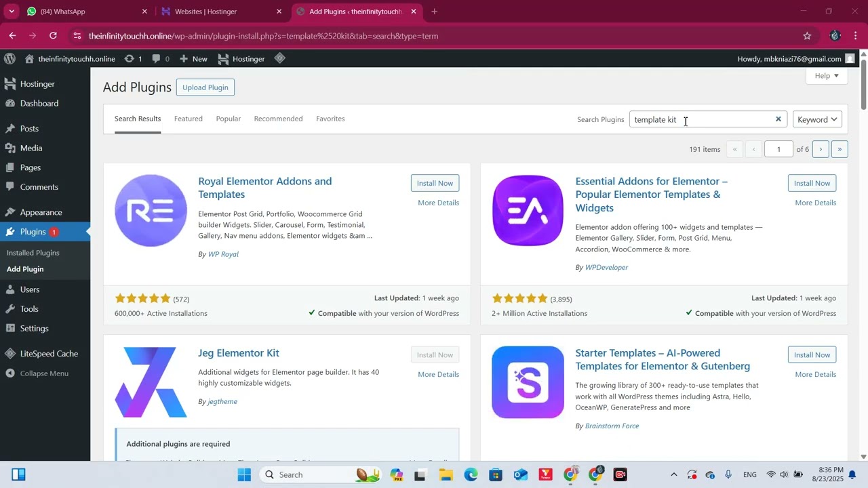Image resolution: width=868 pixels, height=488 pixels.
Task: Select Add Plugin submenu item
Action: (x=25, y=269)
